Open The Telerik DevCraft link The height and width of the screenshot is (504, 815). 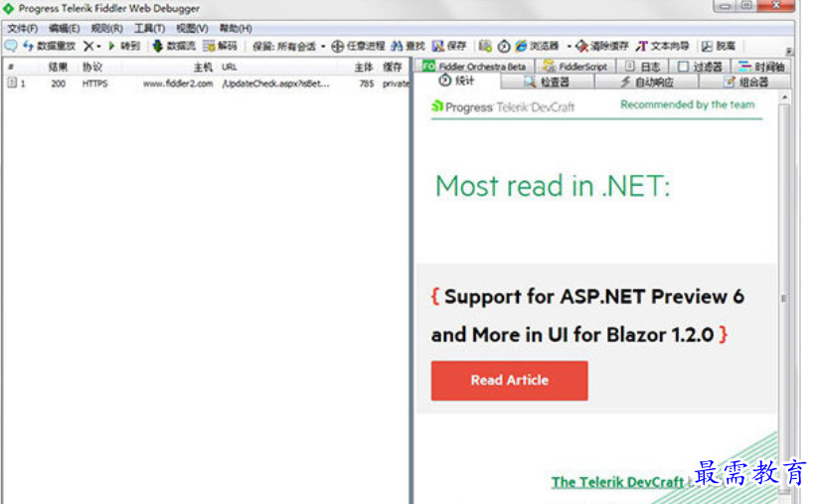point(617,482)
